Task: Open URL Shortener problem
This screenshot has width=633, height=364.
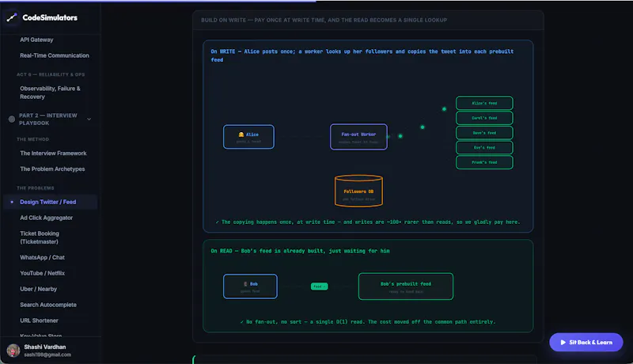Action: 39,320
